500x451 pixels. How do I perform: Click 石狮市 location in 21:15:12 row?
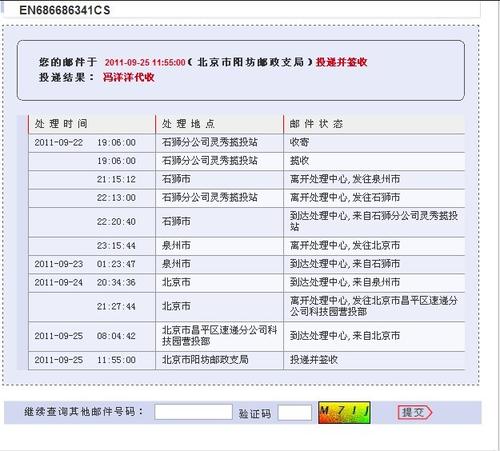click(x=176, y=179)
